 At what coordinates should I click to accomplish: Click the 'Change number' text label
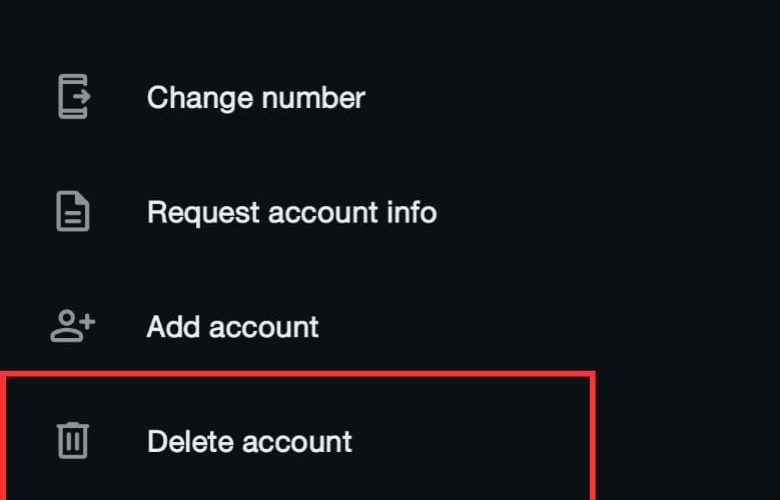point(255,98)
